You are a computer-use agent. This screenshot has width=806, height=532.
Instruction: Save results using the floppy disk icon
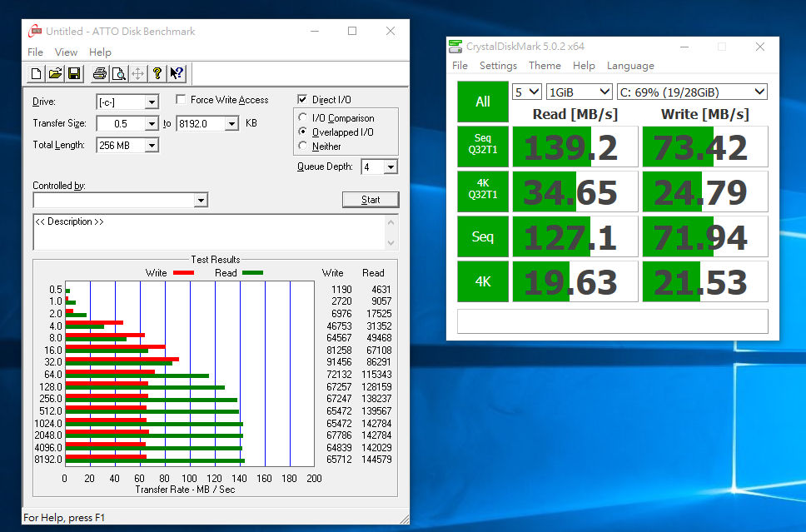[74, 74]
